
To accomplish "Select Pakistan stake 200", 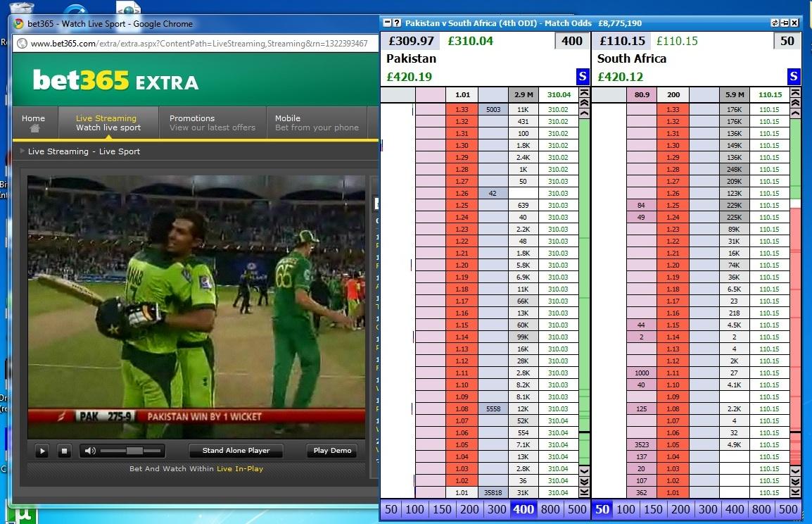I will click(469, 509).
